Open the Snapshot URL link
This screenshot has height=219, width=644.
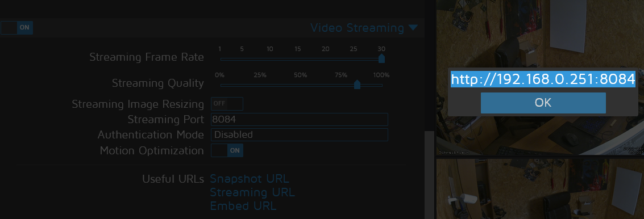250,179
